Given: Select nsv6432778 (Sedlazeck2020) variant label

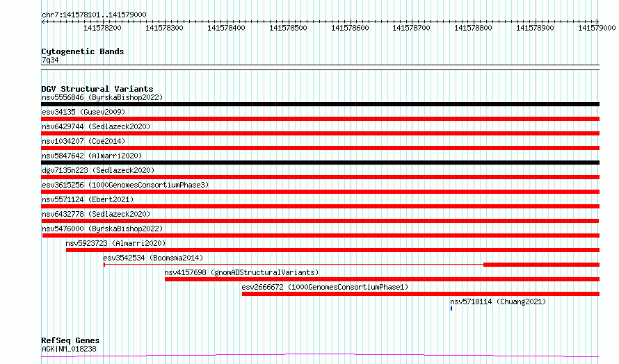Looking at the screenshot, I should pyautogui.click(x=96, y=214).
